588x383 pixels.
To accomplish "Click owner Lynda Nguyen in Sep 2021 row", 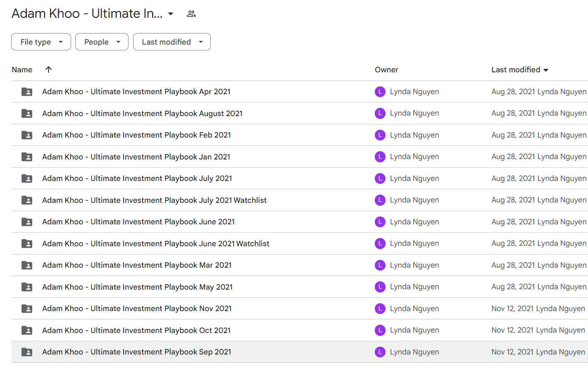I will [414, 352].
